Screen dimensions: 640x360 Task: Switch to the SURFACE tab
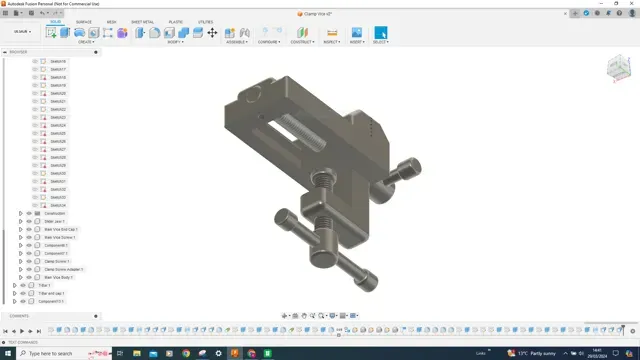(84, 22)
